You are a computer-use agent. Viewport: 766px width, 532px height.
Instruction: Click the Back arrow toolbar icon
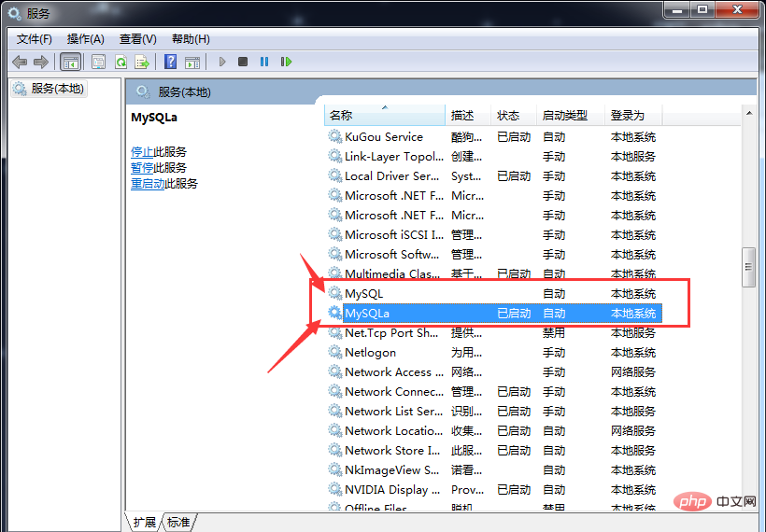tap(20, 62)
